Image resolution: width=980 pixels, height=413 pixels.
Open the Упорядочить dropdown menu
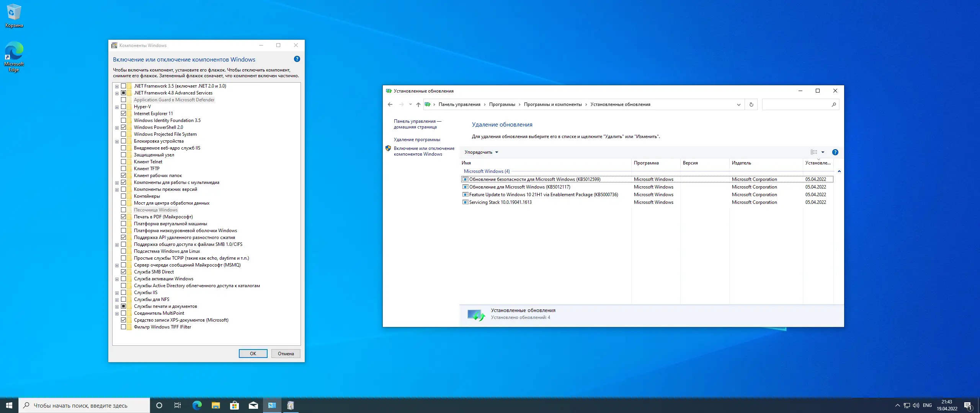(x=481, y=152)
